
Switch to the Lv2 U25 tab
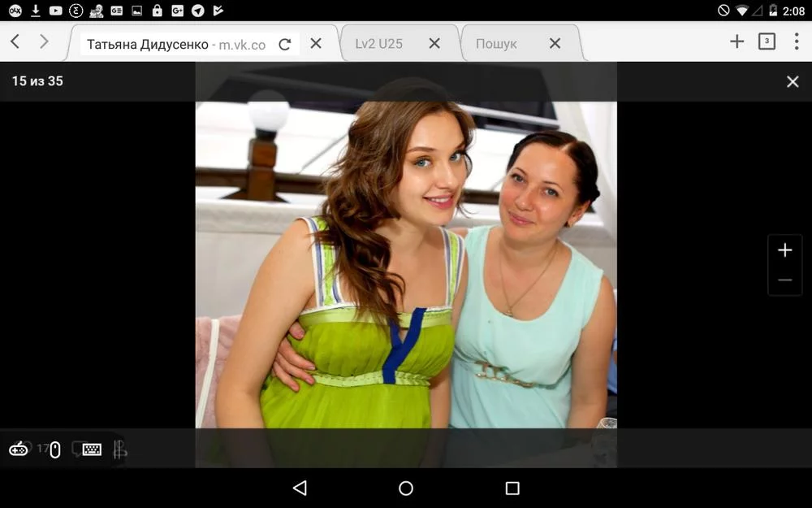pyautogui.click(x=379, y=44)
